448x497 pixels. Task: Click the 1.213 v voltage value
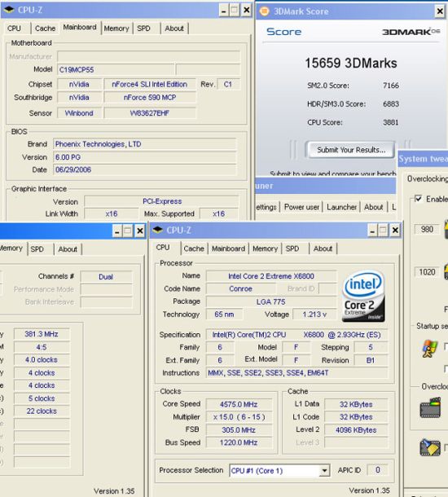[314, 314]
